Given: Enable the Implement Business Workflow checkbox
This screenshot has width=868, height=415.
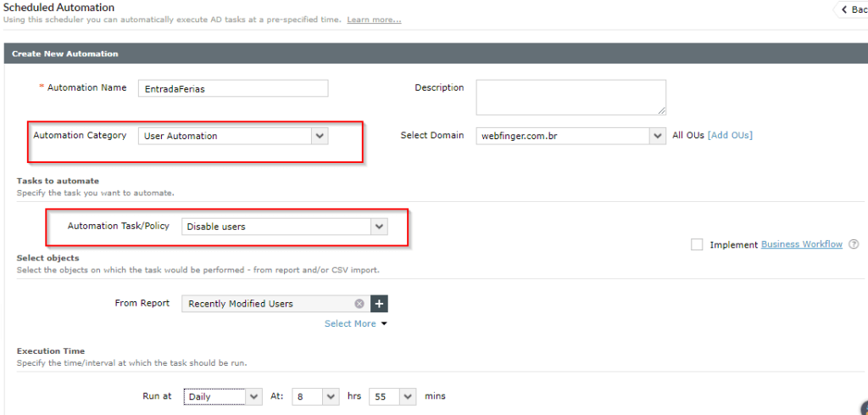Looking at the screenshot, I should click(697, 244).
